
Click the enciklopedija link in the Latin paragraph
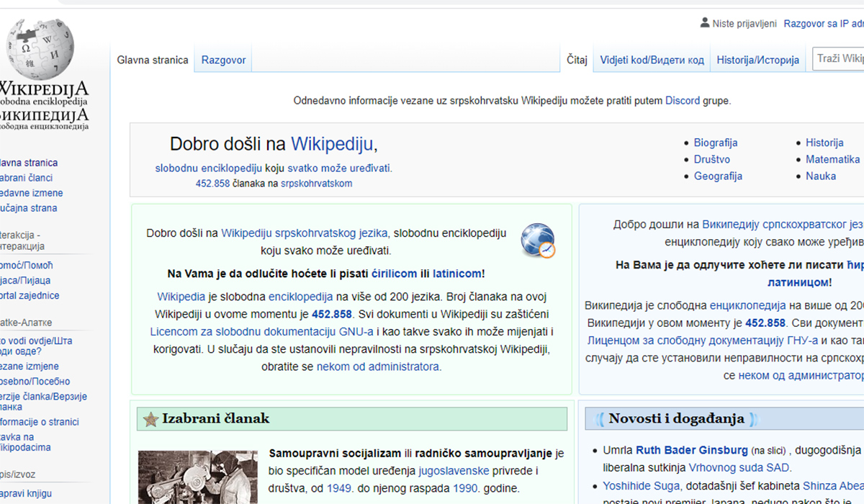[300, 297]
